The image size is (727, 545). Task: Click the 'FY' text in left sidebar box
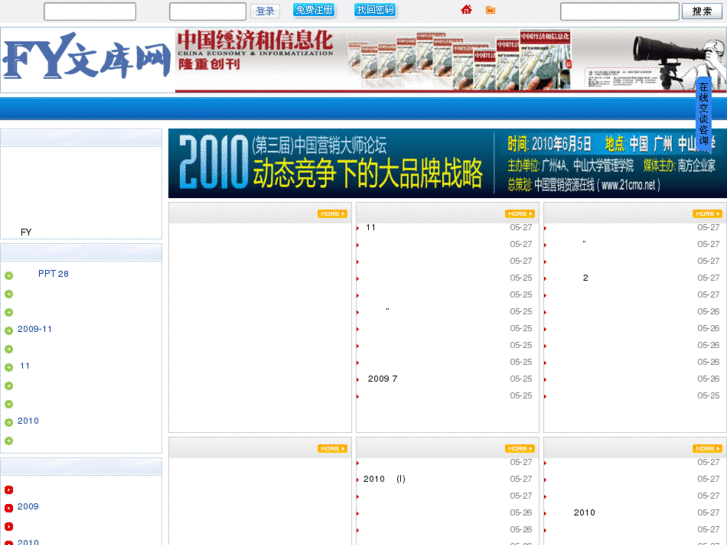[x=26, y=232]
